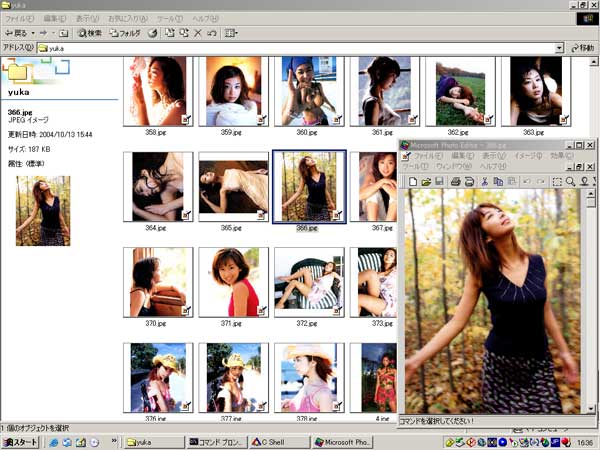This screenshot has width=600, height=450.
Task: Click New document icon in Photo Editor
Action: coord(412,182)
